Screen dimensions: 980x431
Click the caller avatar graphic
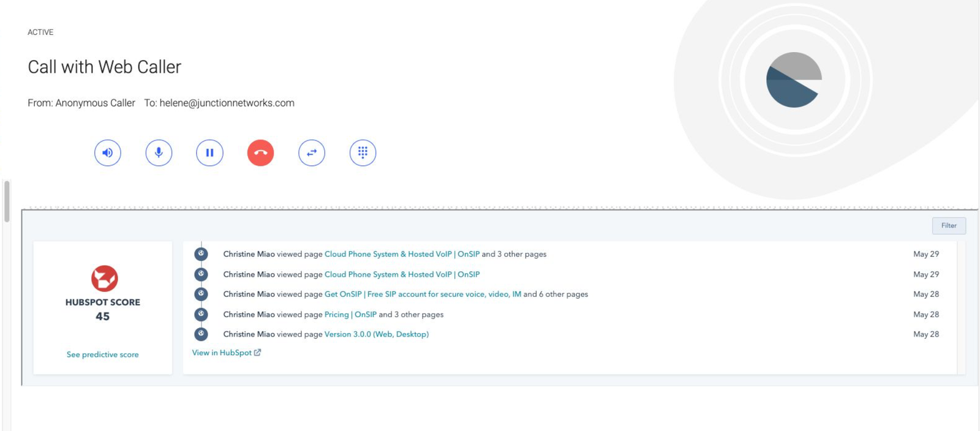pos(794,80)
